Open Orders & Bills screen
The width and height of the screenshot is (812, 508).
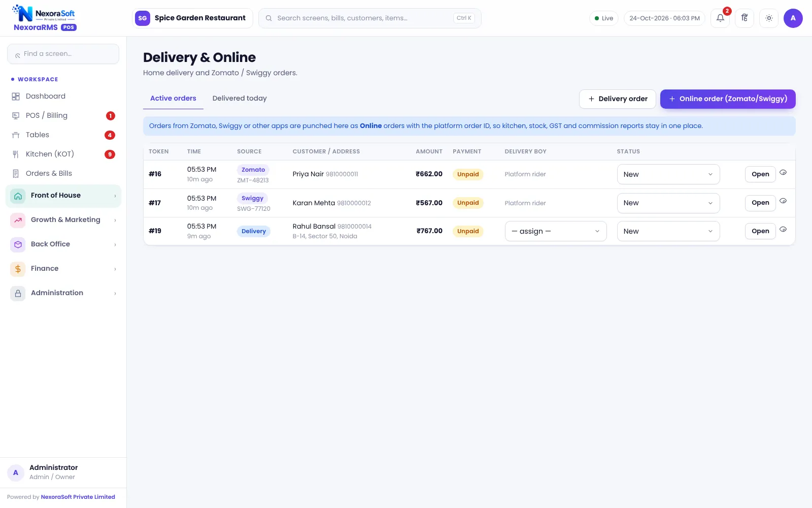pyautogui.click(x=63, y=173)
